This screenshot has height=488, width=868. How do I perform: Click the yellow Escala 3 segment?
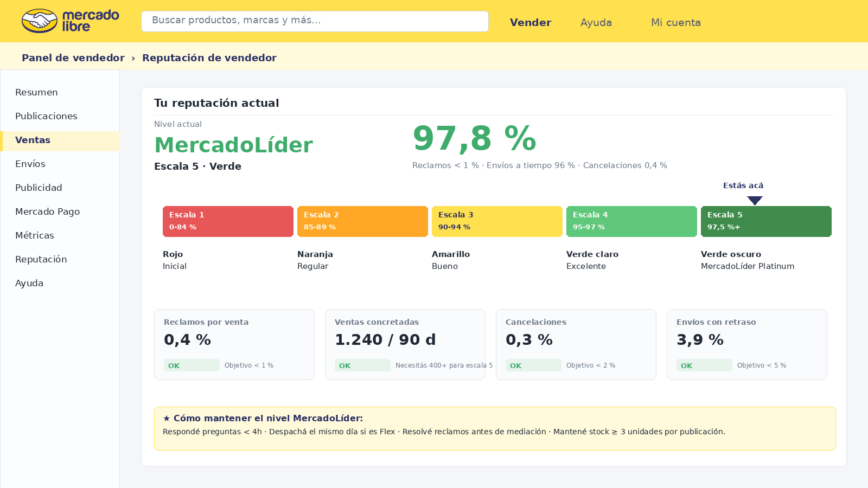[497, 221]
